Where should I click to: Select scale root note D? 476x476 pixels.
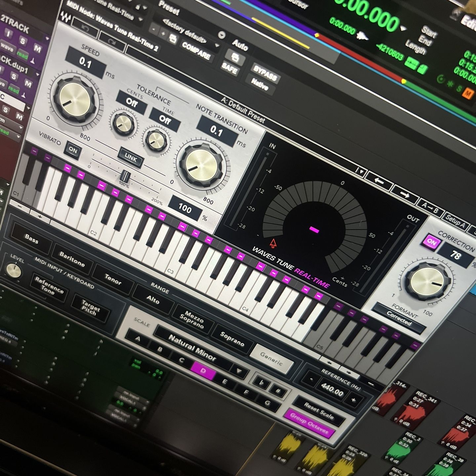tap(203, 371)
